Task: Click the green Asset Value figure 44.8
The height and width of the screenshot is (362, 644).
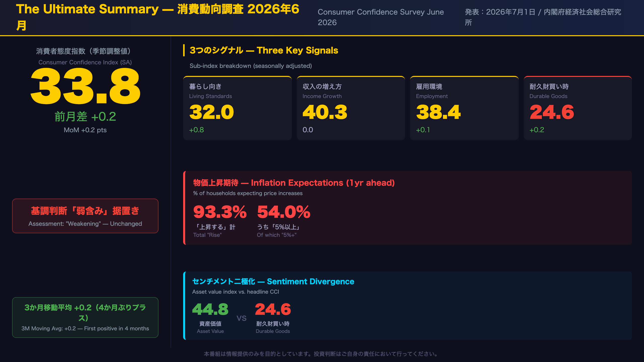Action: tap(210, 309)
